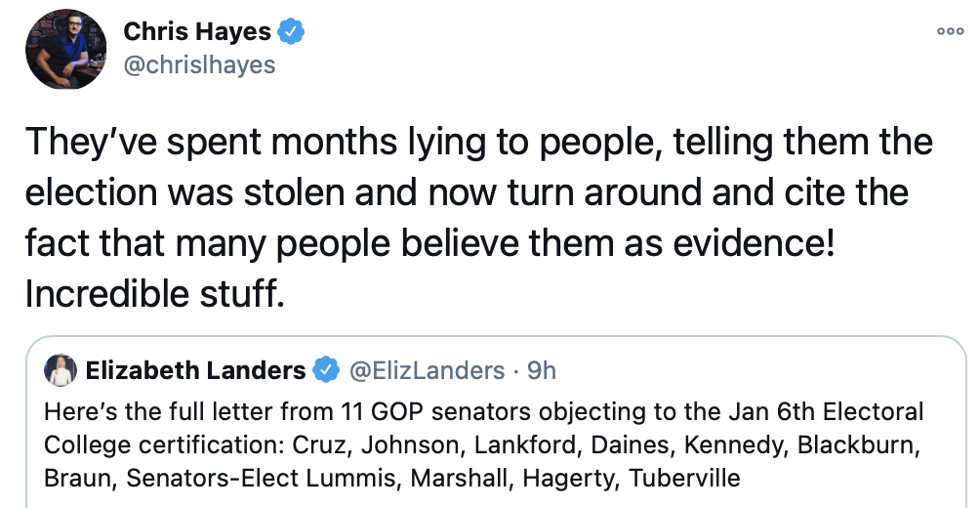Click the Elizabeth Landers name in quoted tweet
Viewport: 980px width, 508px height.
click(x=195, y=371)
